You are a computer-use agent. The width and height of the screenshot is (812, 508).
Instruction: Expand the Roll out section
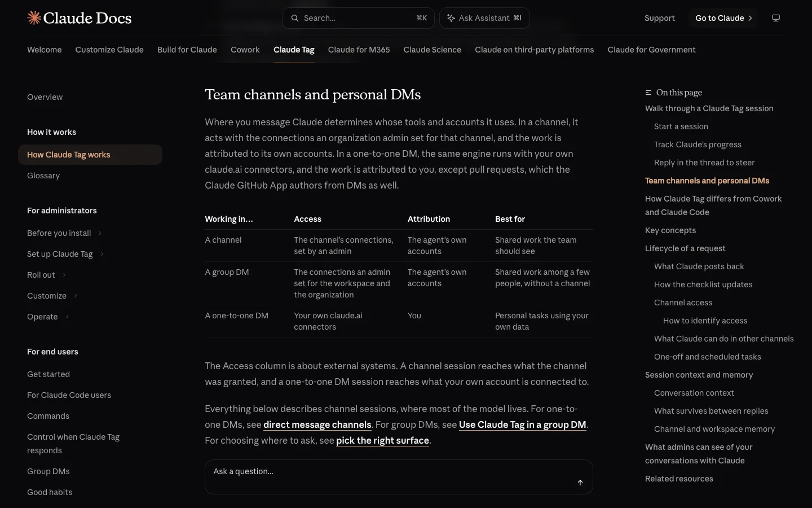64,275
